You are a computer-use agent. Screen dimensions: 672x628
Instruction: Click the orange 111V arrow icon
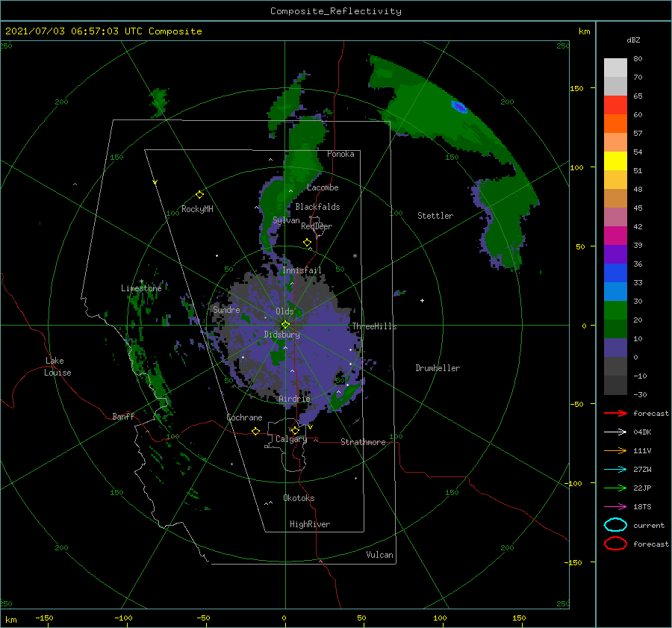(x=615, y=450)
